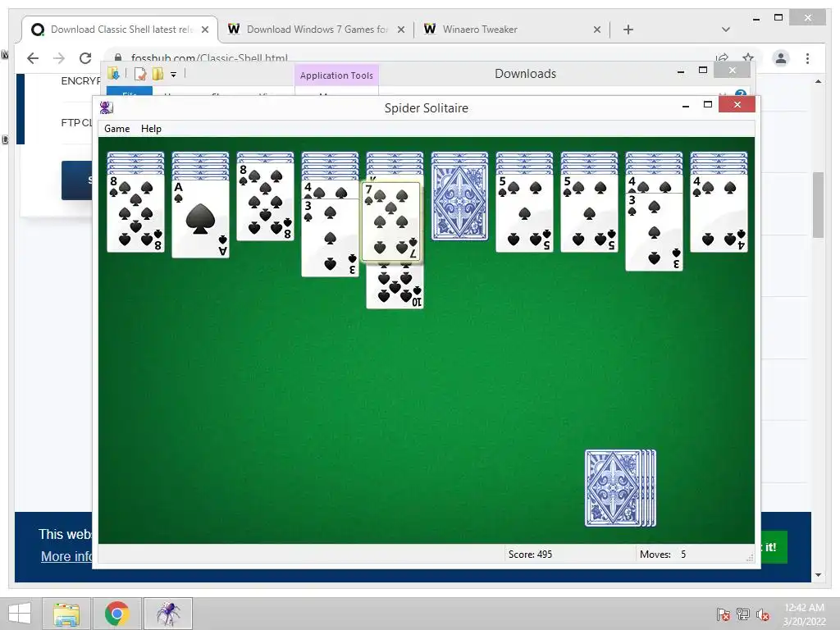Select the Ace of spades card
The image size is (840, 630).
point(200,219)
